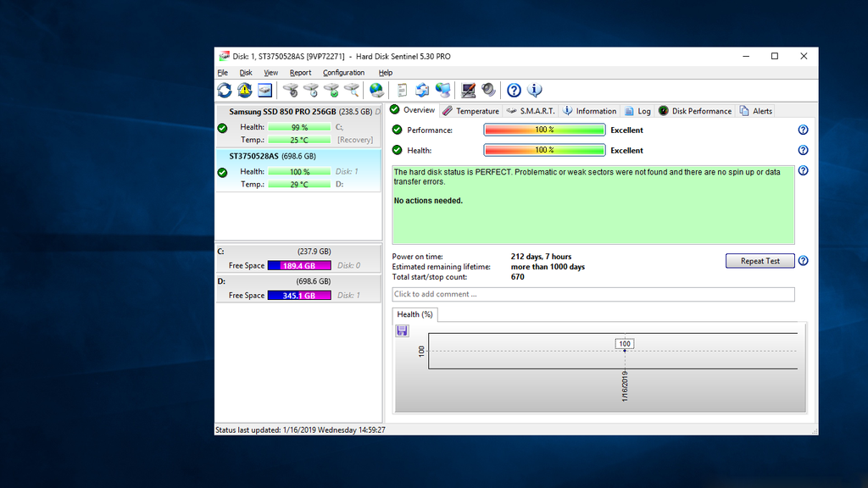Click the globe toolbar icon
Screen dimensions: 868x488
pos(376,90)
